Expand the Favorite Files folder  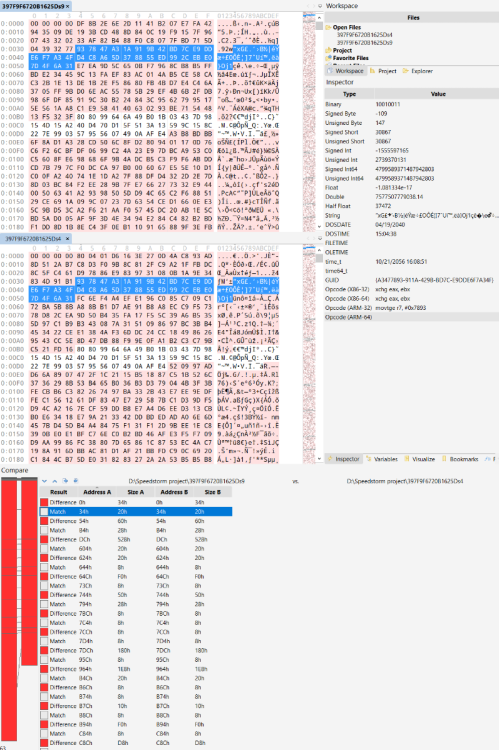(x=328, y=58)
